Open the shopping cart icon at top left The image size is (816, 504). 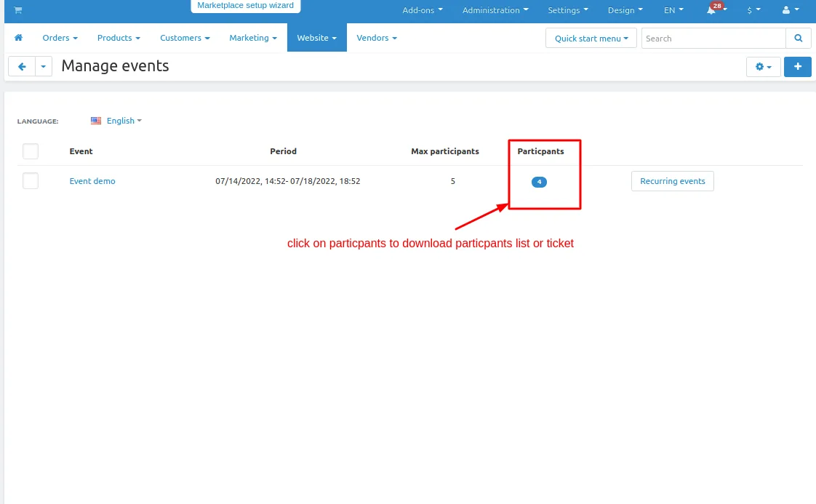point(17,10)
